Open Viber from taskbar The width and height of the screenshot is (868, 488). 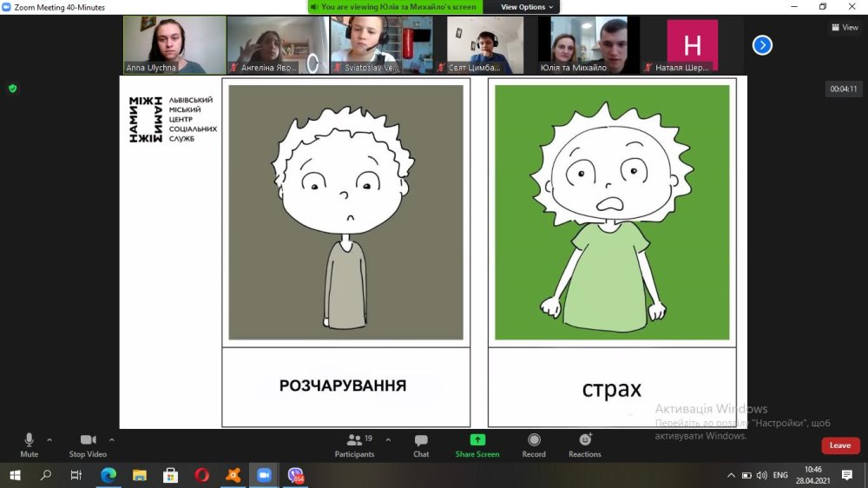[x=296, y=475]
